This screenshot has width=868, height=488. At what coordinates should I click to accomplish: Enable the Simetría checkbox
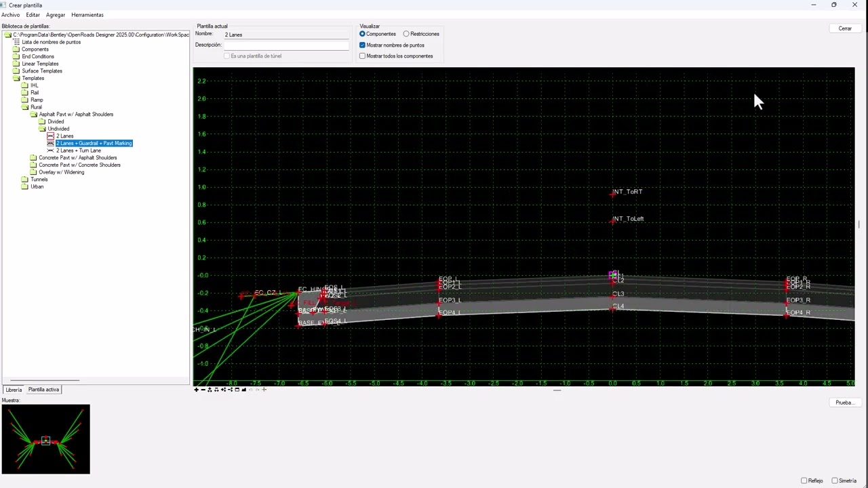pyautogui.click(x=835, y=481)
